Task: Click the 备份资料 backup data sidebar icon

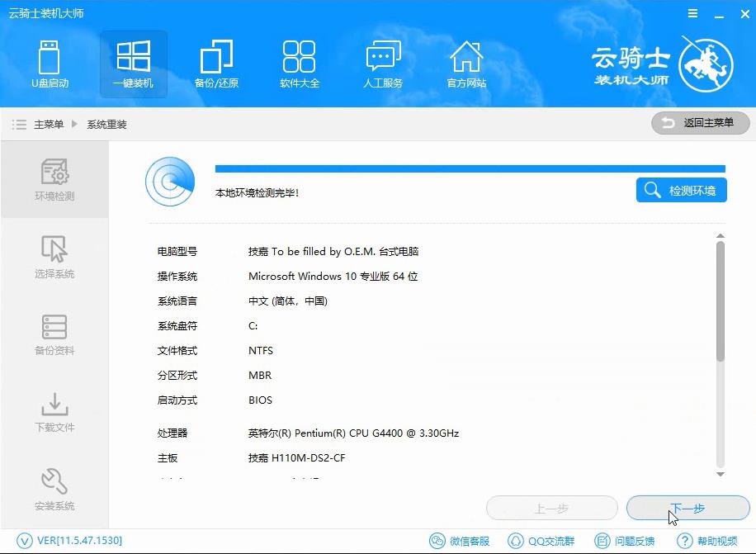Action: tap(54, 334)
